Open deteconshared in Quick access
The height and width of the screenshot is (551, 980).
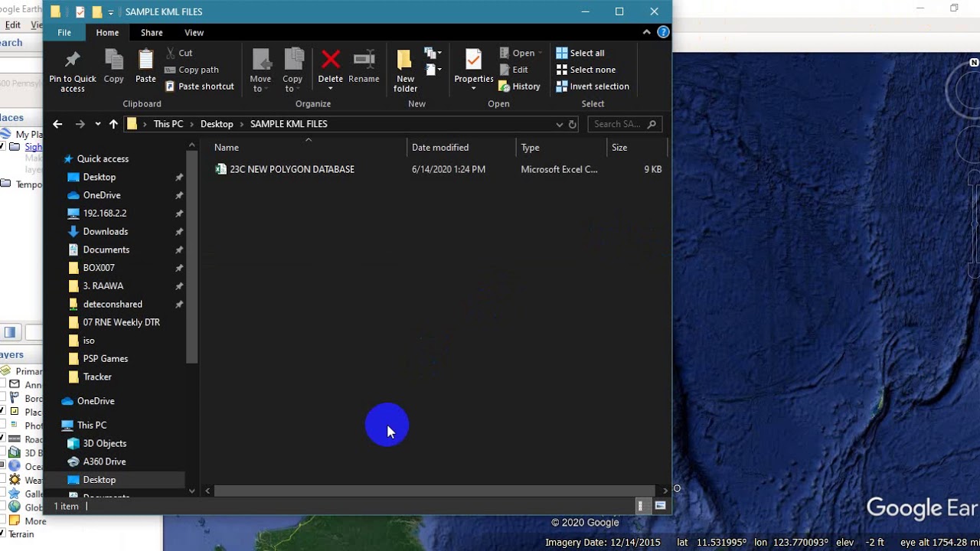[x=105, y=305]
